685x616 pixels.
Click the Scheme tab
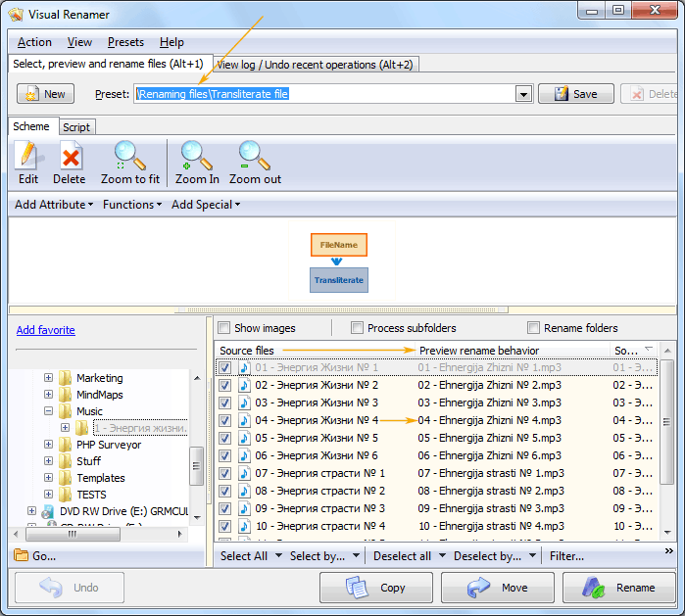click(x=31, y=126)
